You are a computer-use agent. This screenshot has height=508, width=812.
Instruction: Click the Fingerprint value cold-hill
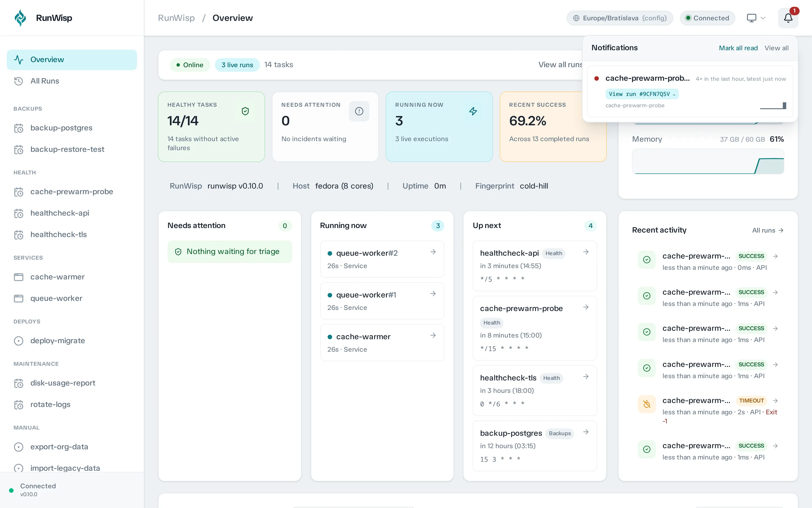[x=534, y=186]
